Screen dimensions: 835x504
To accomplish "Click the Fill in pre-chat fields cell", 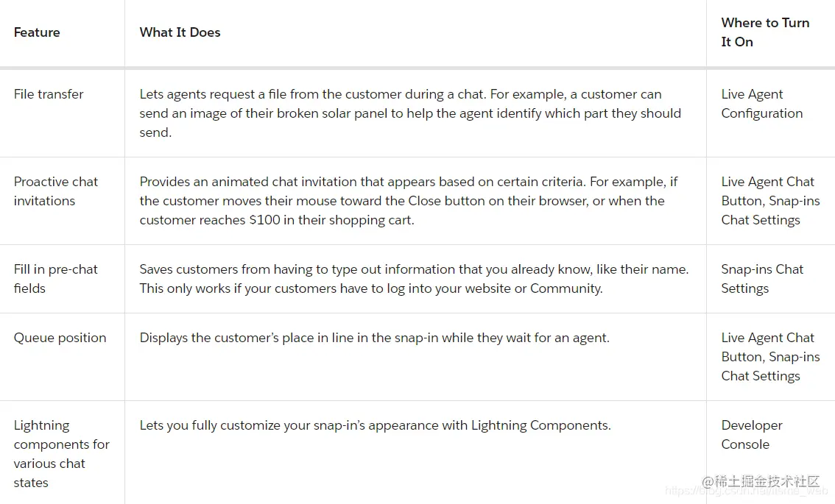I will tap(56, 279).
